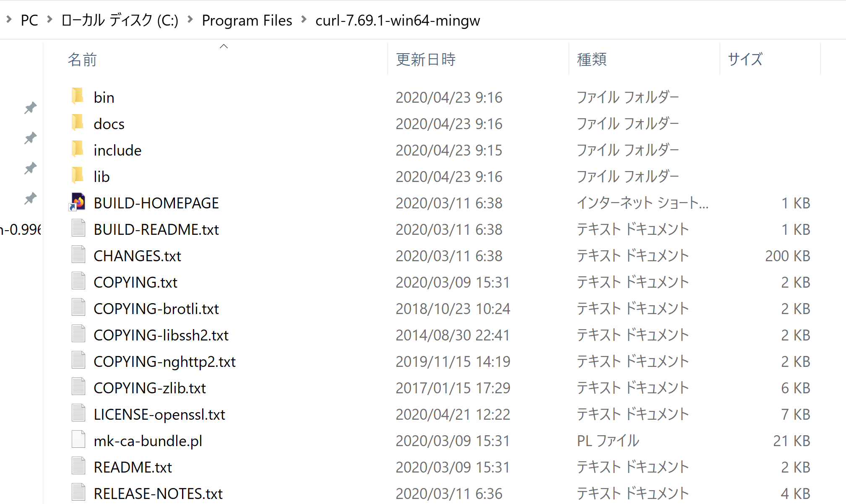Screen dimensions: 846x504
Task: Select COPYING-libssh2.txt file name
Action: coord(161,335)
